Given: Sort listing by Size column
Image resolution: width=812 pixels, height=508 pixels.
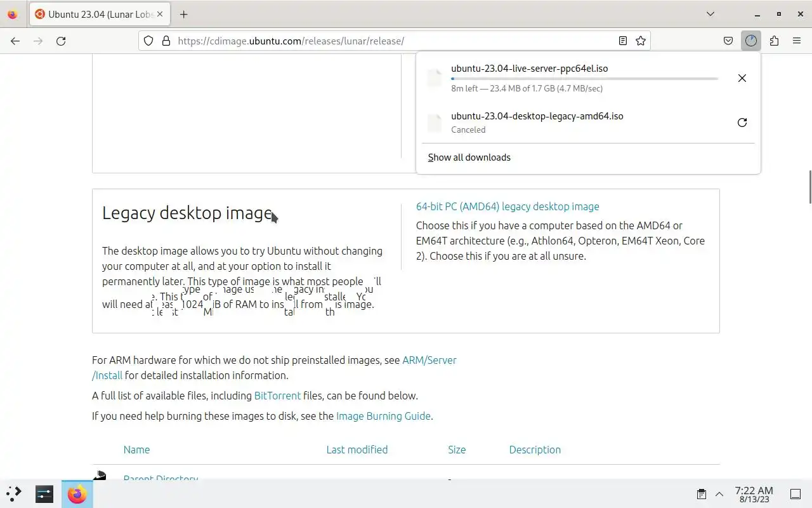Looking at the screenshot, I should 457,450.
